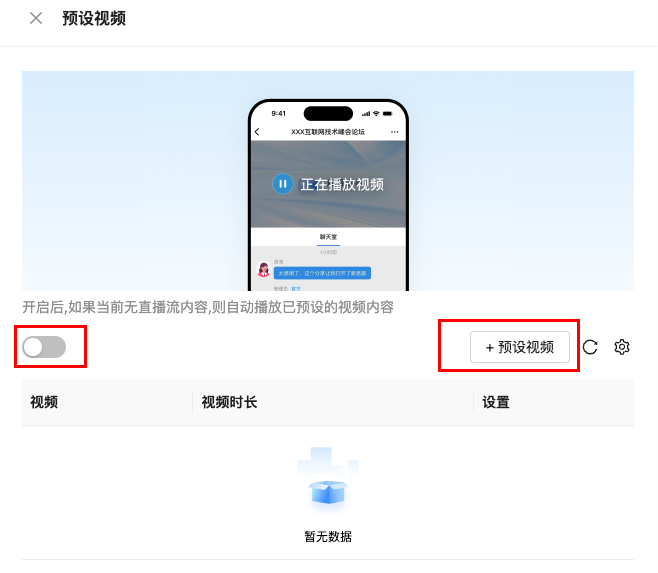Refresh the preset video list

590,347
